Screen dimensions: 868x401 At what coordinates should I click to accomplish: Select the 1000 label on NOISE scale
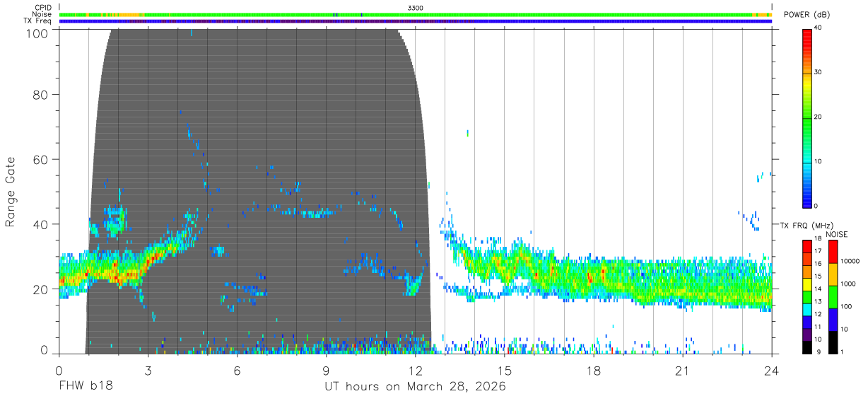coord(848,284)
